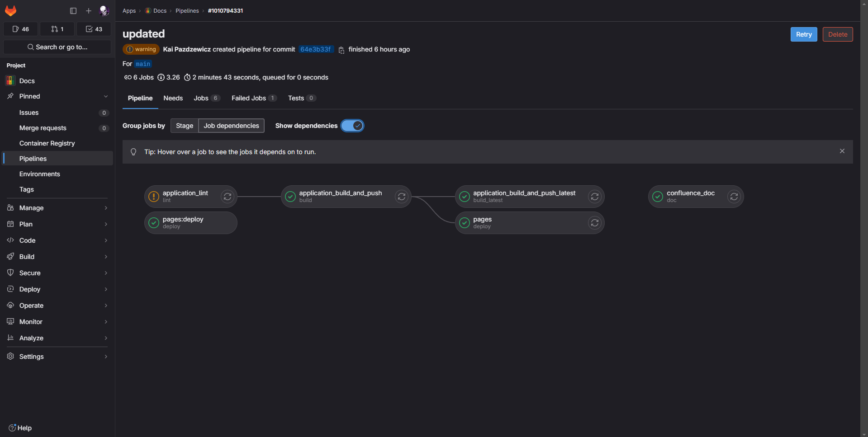Image resolution: width=868 pixels, height=437 pixels.
Task: Click the GitLab logo home icon
Action: [11, 10]
